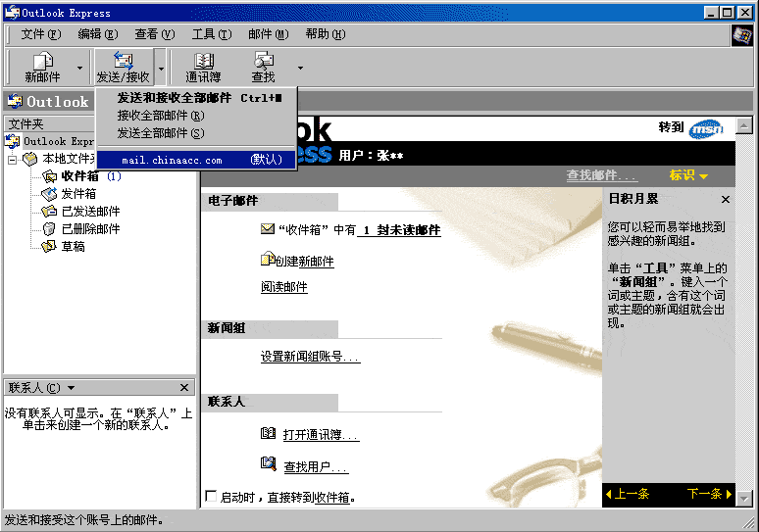Click the address book icon beside 打开通讯簿
The image size is (759, 532).
(268, 433)
